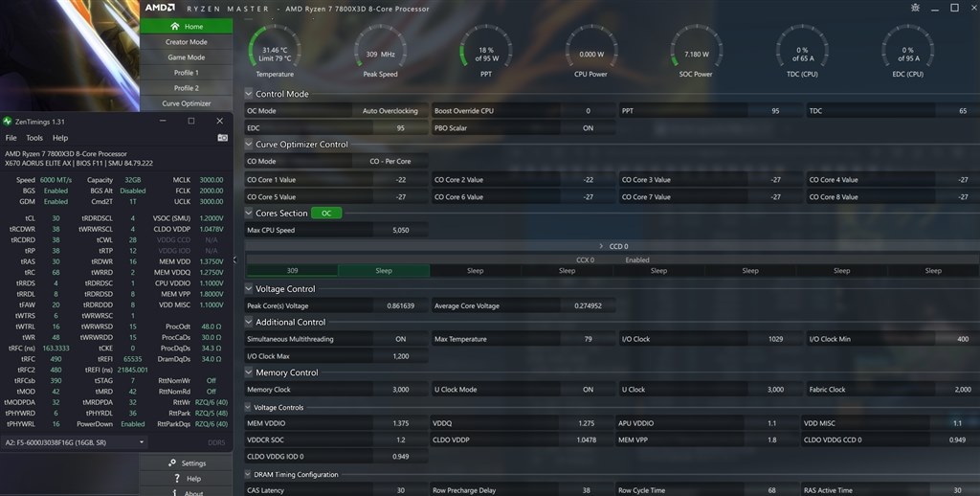Click the ZenTimings screenshot camera icon
Image resolution: width=980 pixels, height=496 pixels.
click(x=222, y=138)
